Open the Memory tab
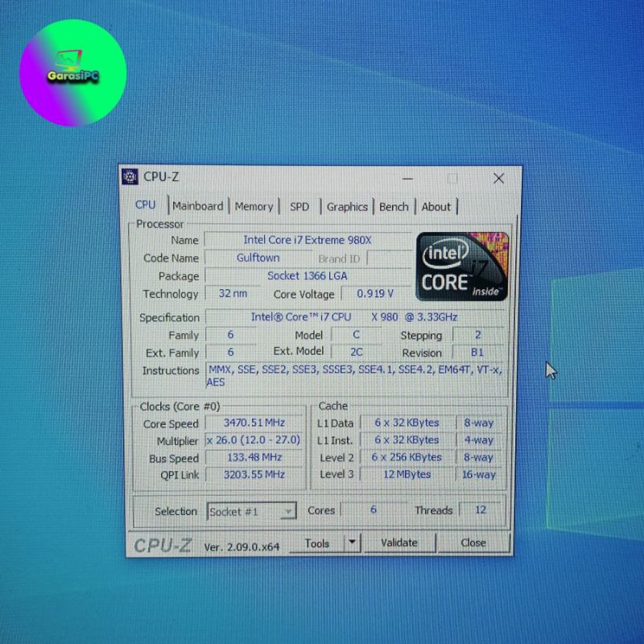Screen dimensions: 644x644 coord(254,207)
